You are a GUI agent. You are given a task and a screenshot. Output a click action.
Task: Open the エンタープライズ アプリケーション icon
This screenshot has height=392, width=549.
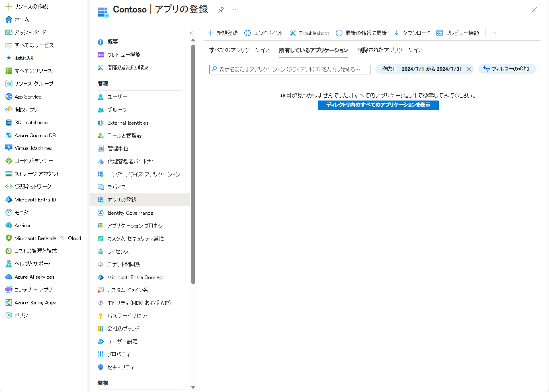coord(100,174)
